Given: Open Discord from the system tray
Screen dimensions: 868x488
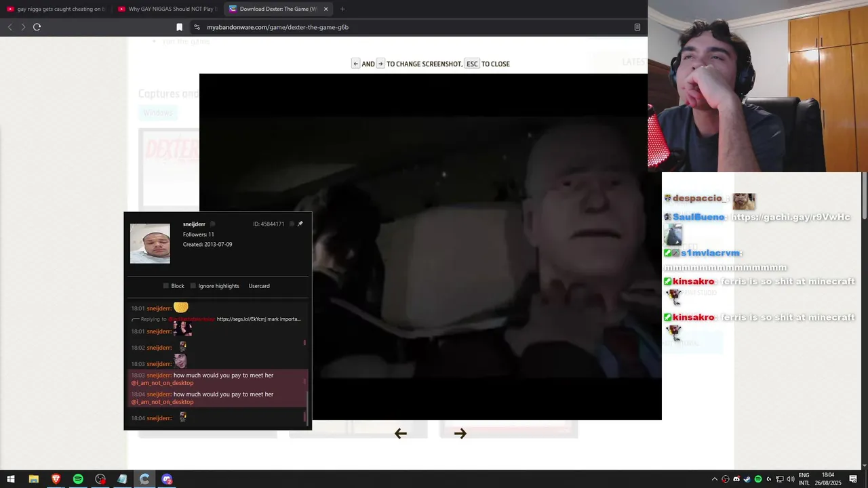Looking at the screenshot, I should [x=736, y=479].
